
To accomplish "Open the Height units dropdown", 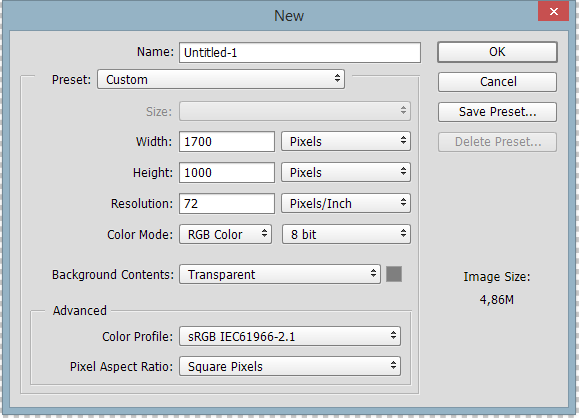I will pyautogui.click(x=346, y=172).
